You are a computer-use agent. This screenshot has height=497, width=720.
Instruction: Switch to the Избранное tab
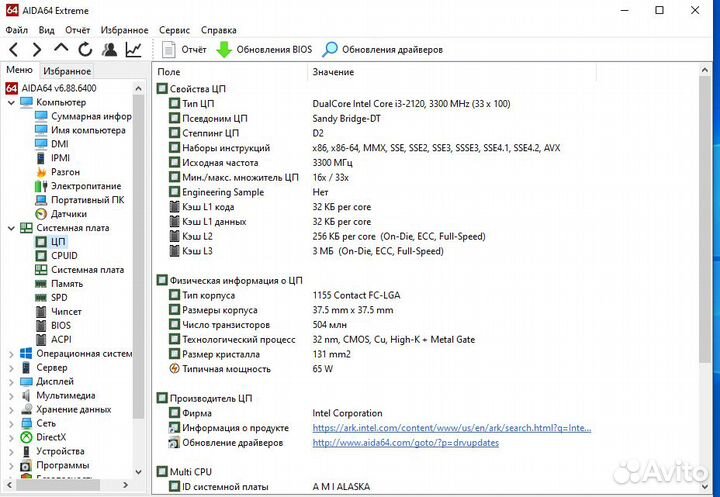tap(67, 71)
